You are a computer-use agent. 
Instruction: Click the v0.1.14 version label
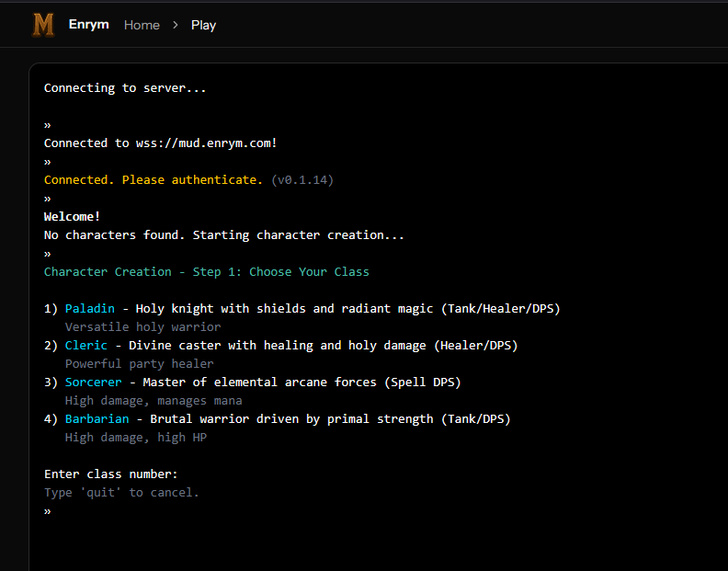point(302,180)
